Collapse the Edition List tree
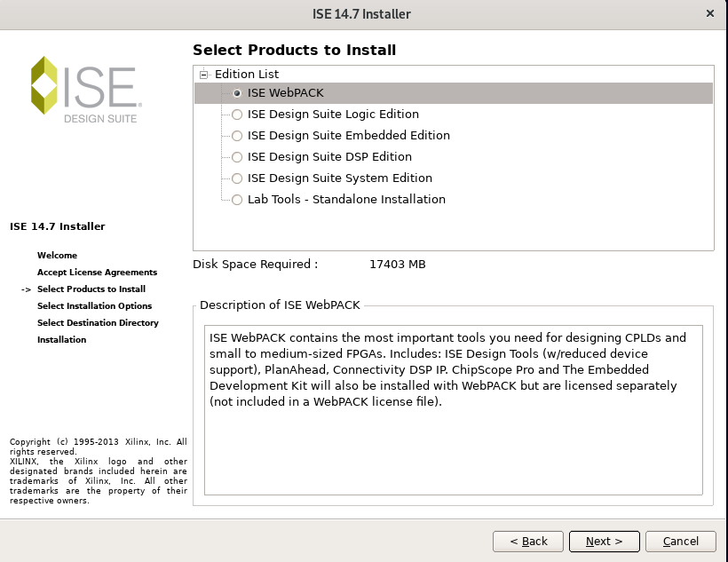 pos(203,75)
